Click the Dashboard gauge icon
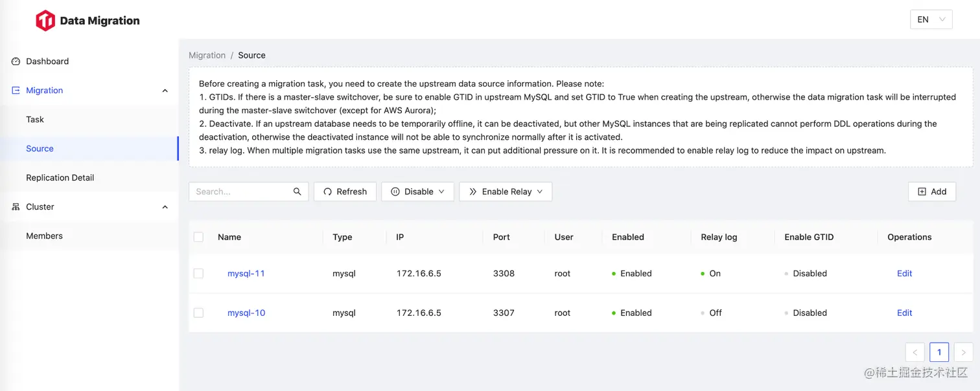The width and height of the screenshot is (980, 391). (16, 61)
